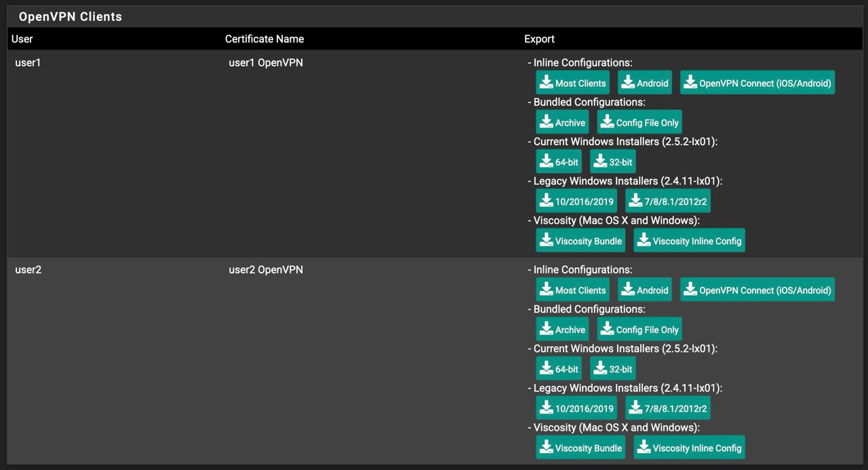Click the User column header
The height and width of the screenshot is (470, 868).
coord(22,39)
